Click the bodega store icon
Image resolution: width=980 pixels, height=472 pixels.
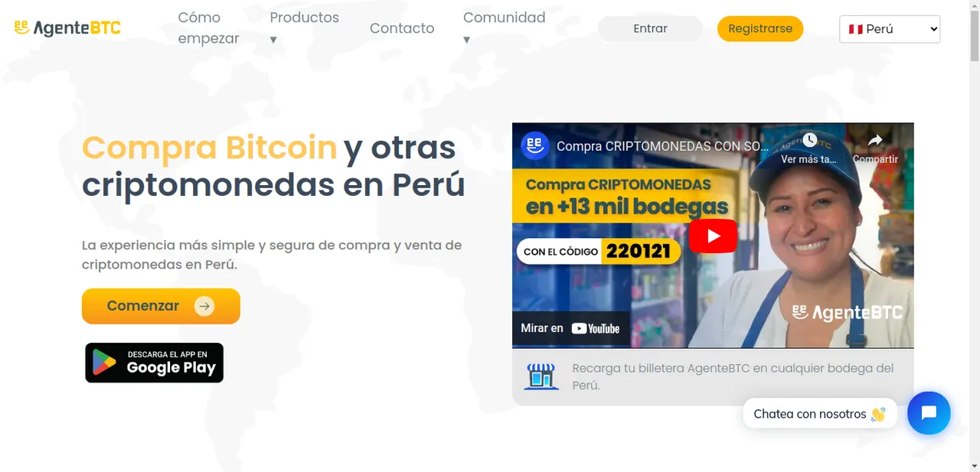541,376
